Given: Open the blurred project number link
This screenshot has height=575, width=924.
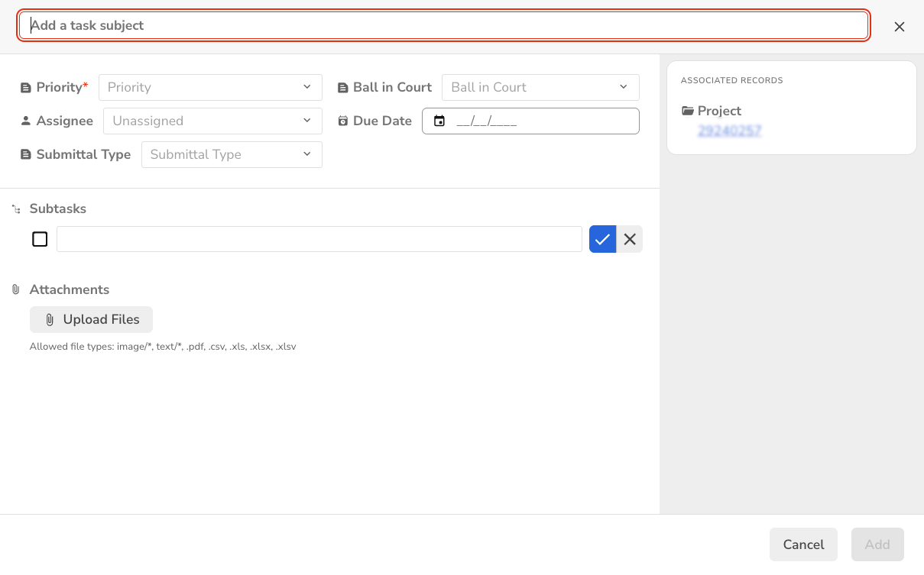Looking at the screenshot, I should 730,131.
